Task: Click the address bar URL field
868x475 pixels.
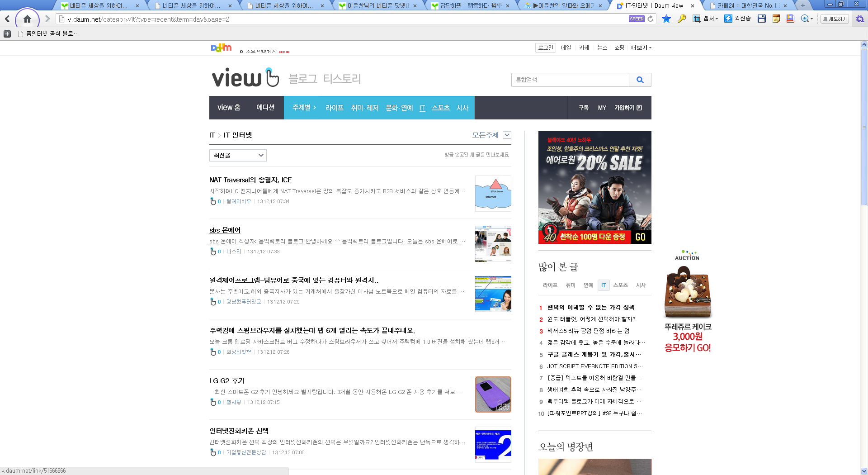Action: [344, 19]
